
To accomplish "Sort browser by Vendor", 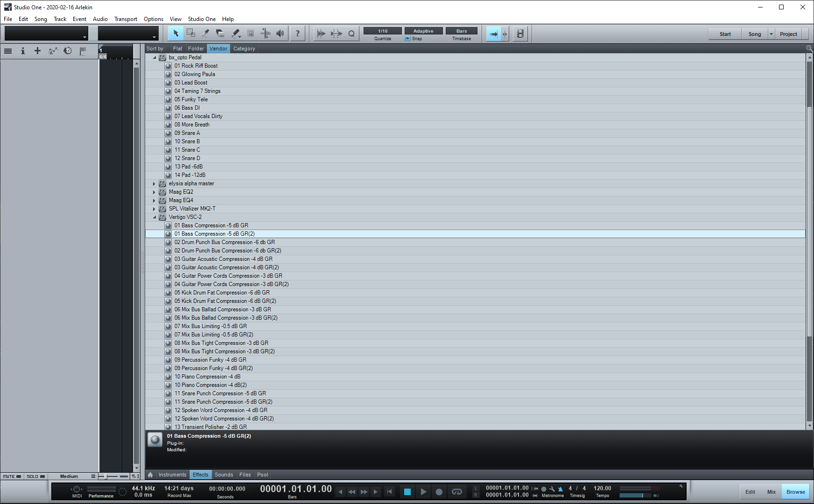I will [218, 49].
